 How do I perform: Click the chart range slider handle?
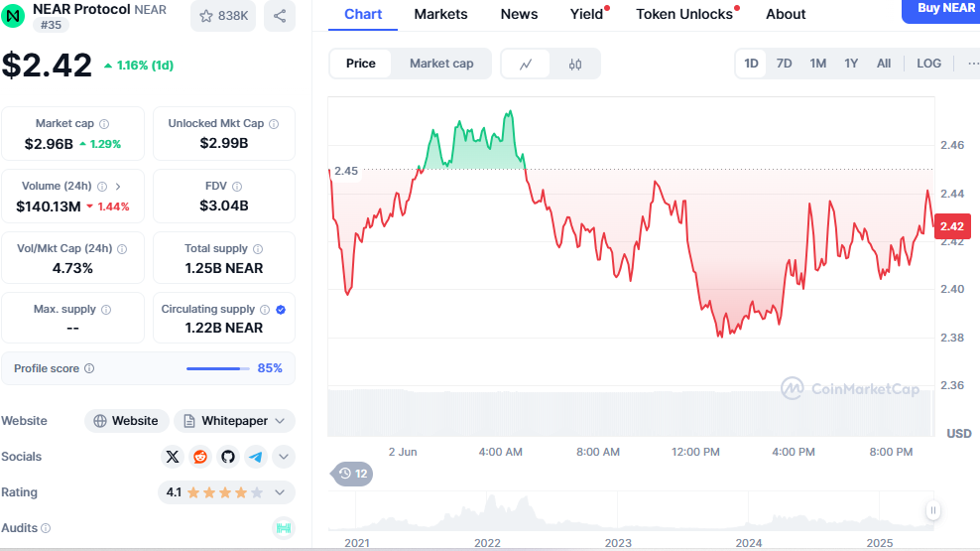pyautogui.click(x=932, y=510)
